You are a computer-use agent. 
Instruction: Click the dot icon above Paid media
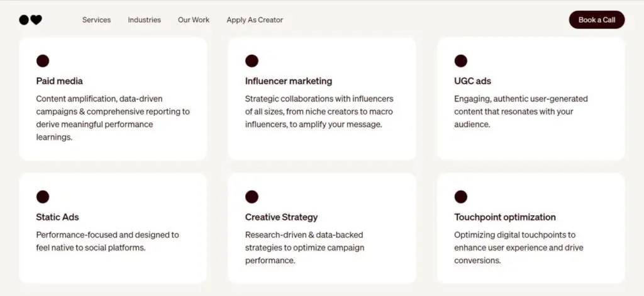[x=43, y=61]
